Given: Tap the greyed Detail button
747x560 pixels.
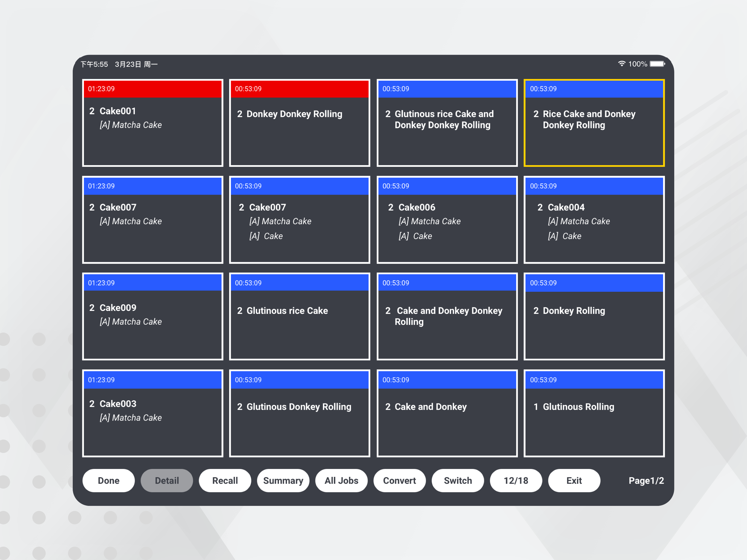Looking at the screenshot, I should [x=167, y=480].
